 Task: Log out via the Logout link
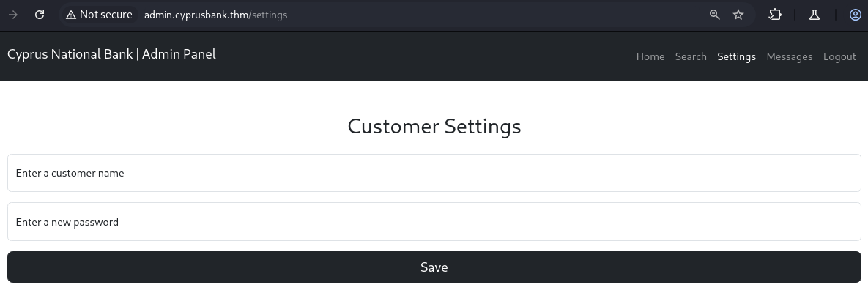point(839,56)
